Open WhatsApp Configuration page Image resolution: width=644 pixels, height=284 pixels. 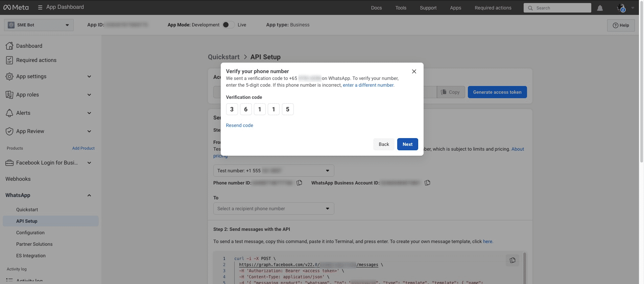point(30,233)
